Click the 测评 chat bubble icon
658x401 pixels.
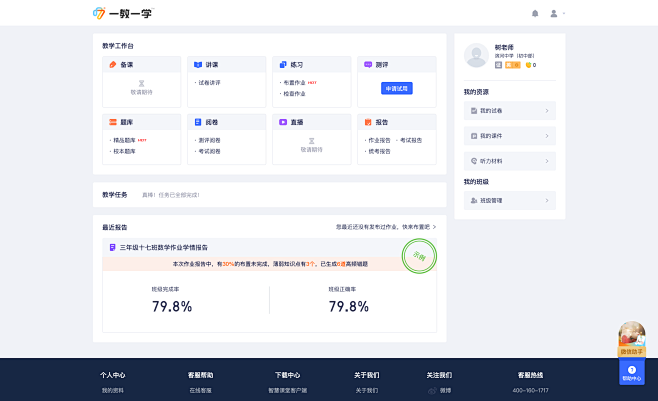tap(368, 65)
